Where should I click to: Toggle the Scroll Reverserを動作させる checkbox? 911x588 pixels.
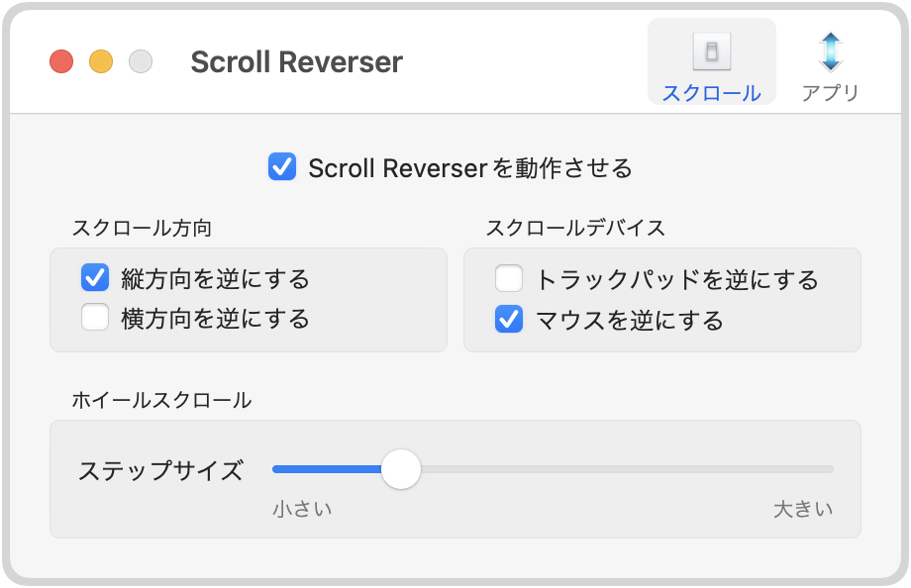(x=282, y=166)
